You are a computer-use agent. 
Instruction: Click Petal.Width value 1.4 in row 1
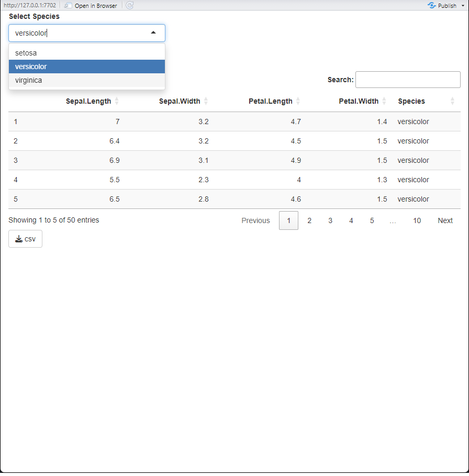click(382, 121)
